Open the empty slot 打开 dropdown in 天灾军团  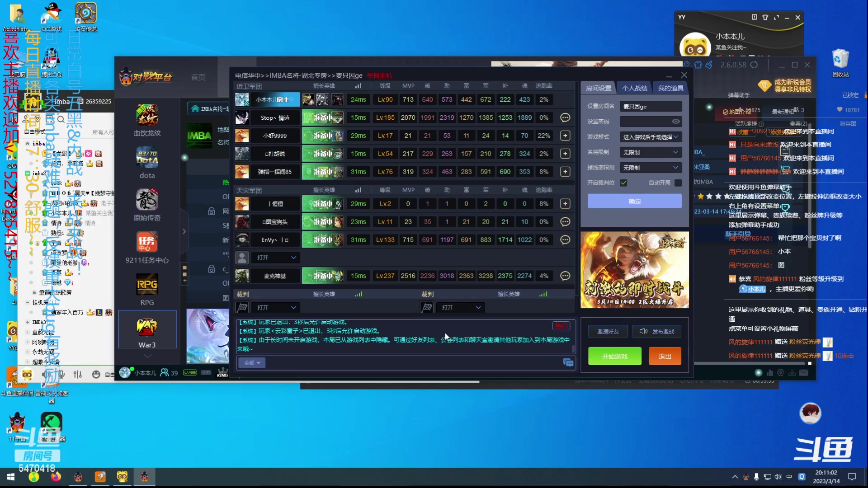[x=276, y=258]
